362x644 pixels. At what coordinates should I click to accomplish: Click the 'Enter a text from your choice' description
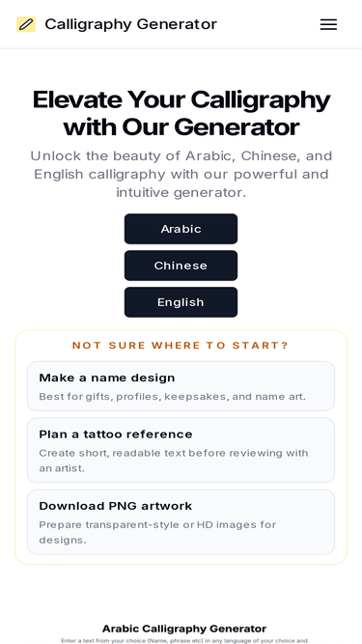pyautogui.click(x=184, y=640)
